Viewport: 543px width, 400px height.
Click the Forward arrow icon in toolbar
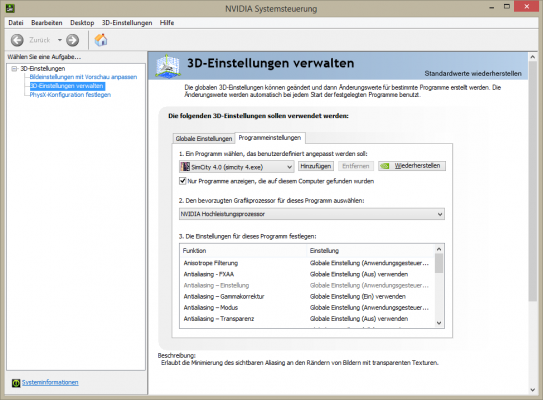pos(72,40)
